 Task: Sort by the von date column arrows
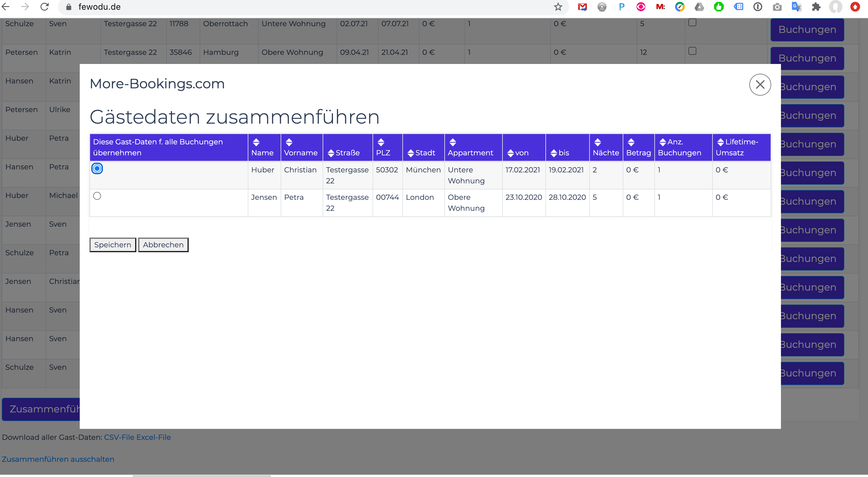click(x=510, y=153)
